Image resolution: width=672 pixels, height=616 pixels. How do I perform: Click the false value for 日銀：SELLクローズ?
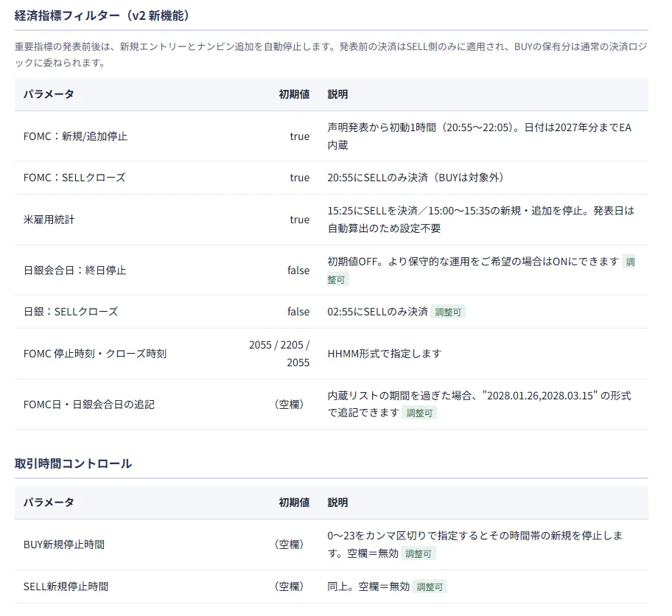(298, 312)
